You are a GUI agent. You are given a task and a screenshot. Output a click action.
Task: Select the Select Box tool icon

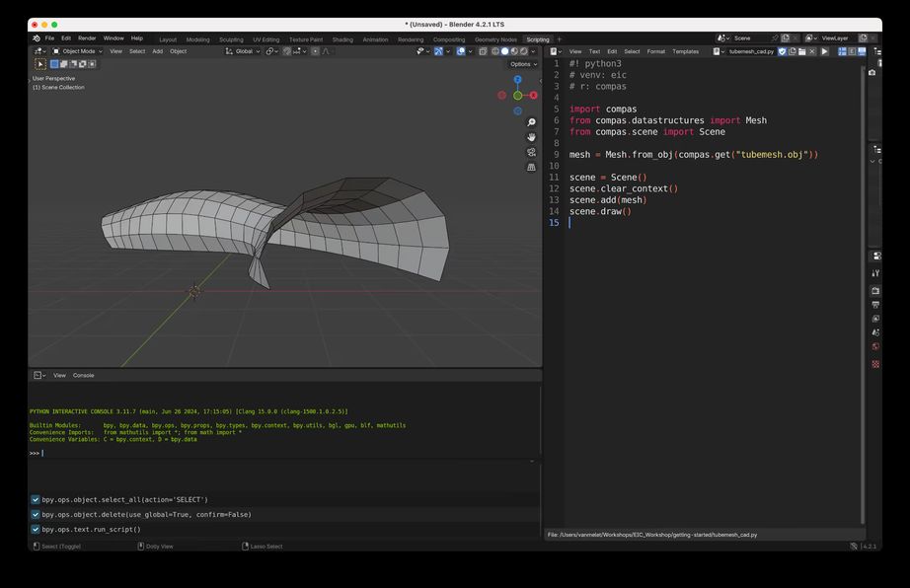(40, 64)
